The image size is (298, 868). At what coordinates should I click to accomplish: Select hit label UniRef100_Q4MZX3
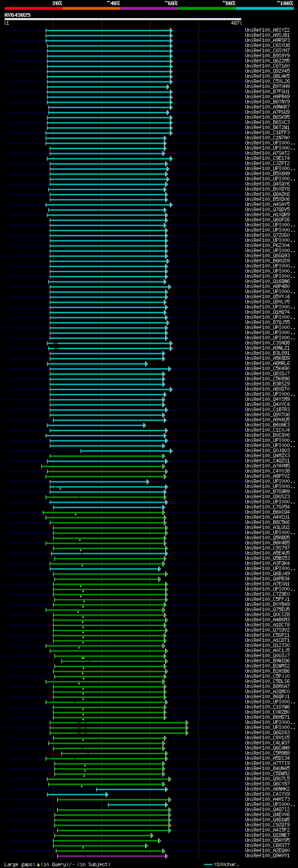click(267, 455)
